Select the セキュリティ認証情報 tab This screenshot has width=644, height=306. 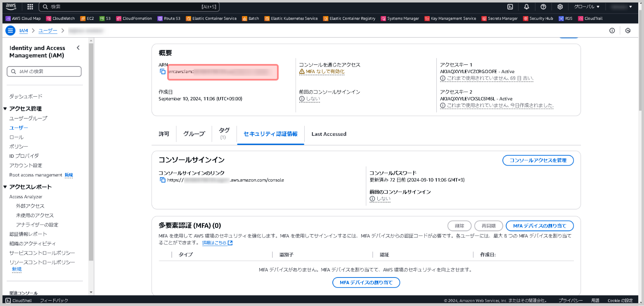tap(270, 134)
